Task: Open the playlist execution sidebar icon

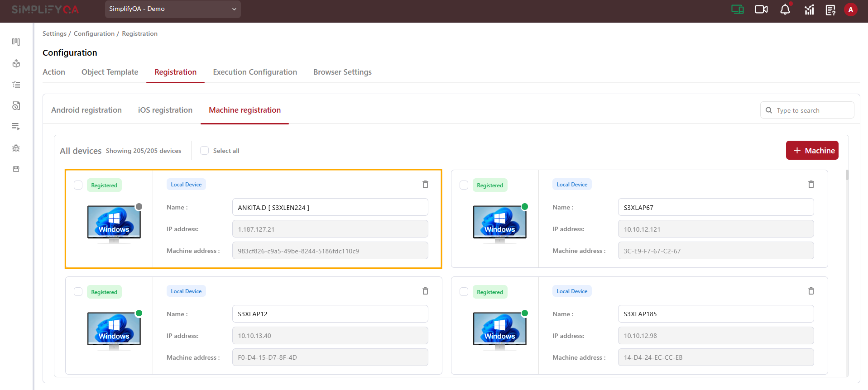Action: [16, 127]
